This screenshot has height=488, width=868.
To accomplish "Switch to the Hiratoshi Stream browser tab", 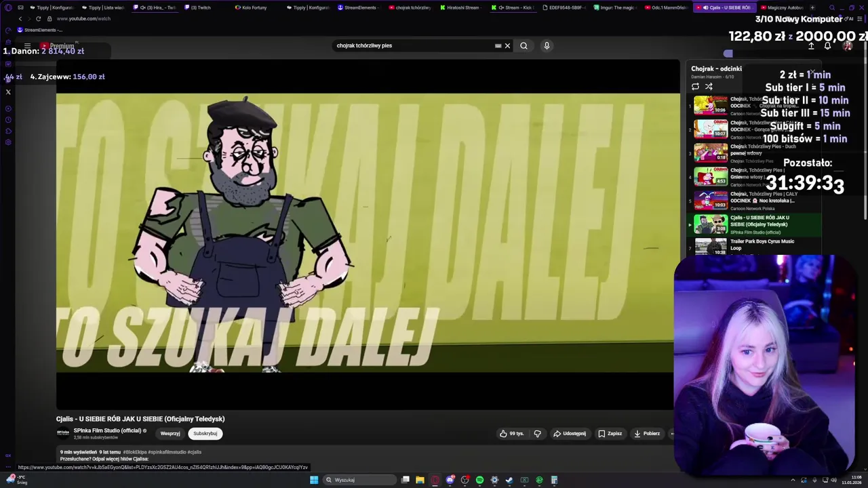I will pos(462,7).
